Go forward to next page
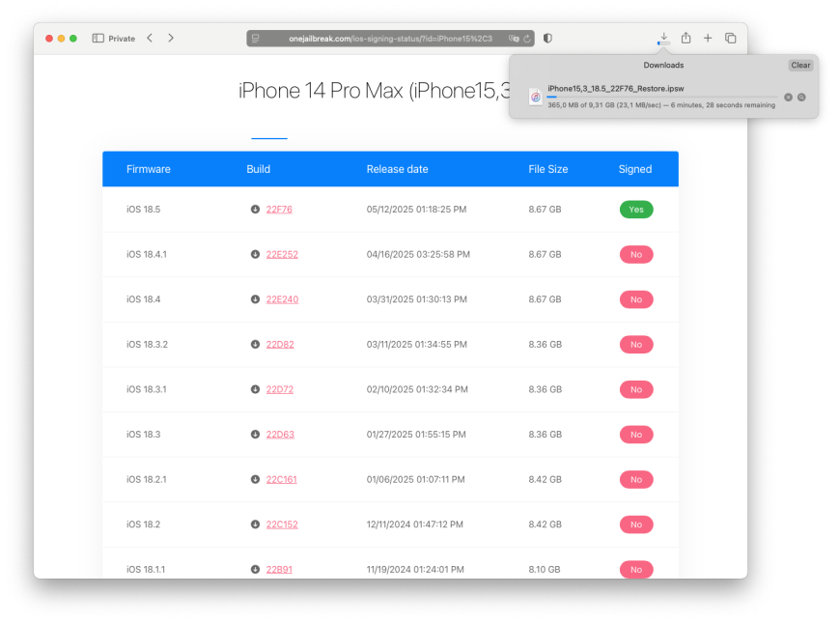 pos(170,38)
